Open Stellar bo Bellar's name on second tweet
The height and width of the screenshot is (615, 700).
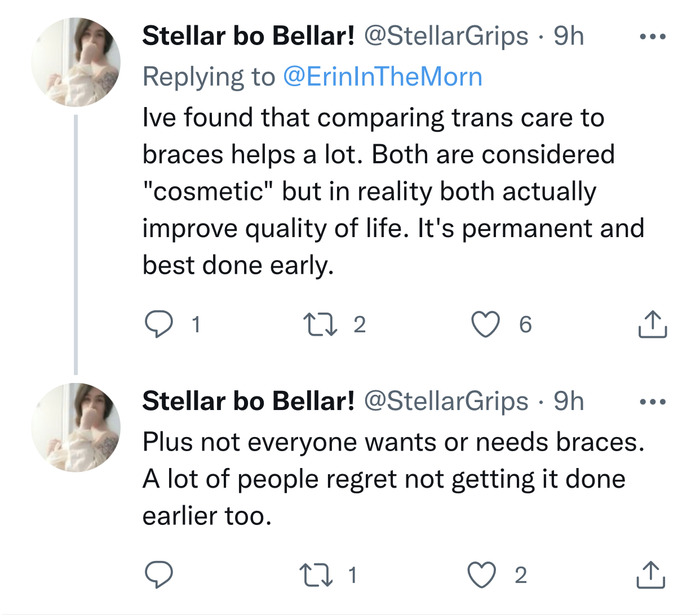click(249, 402)
